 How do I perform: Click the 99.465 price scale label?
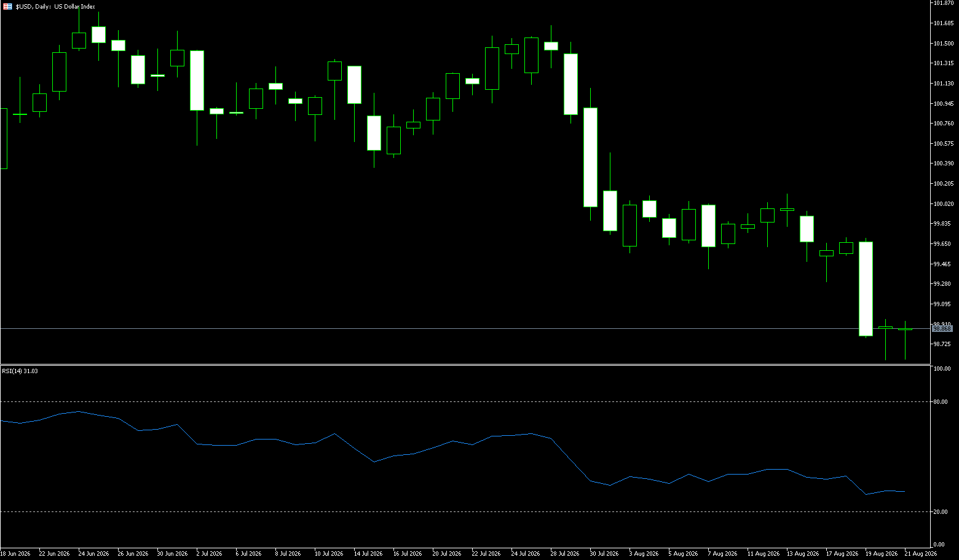[942, 264]
